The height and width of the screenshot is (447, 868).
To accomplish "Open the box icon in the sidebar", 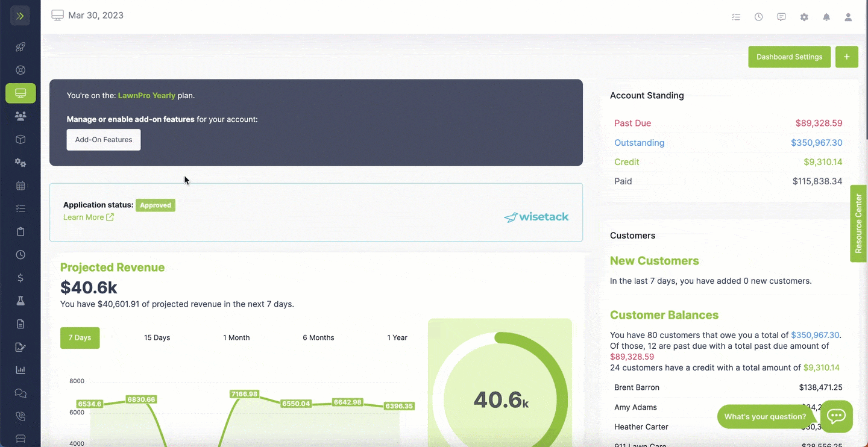I will coord(20,139).
